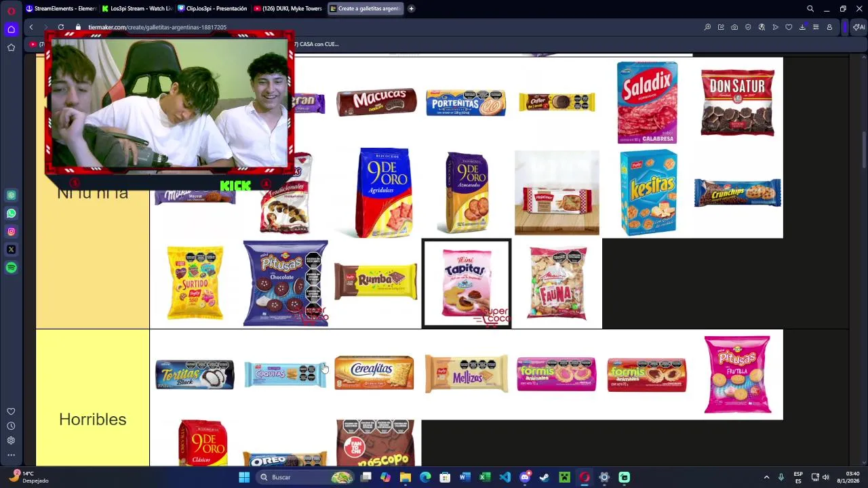868x488 pixels.
Task: Open the Opera menu logo
Action: pyautogui.click(x=11, y=10)
